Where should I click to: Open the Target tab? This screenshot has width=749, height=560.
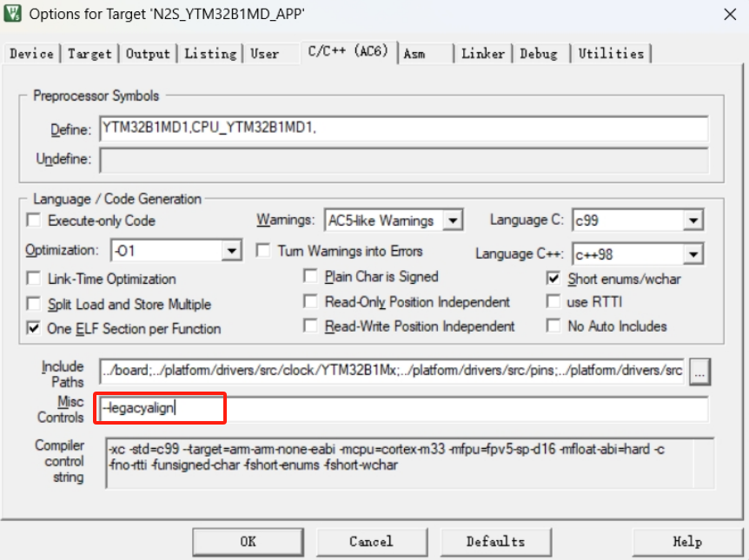(x=89, y=54)
